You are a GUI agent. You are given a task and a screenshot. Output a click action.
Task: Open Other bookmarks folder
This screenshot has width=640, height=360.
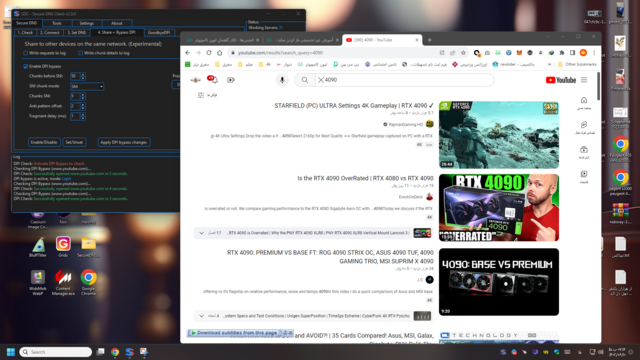point(577,64)
